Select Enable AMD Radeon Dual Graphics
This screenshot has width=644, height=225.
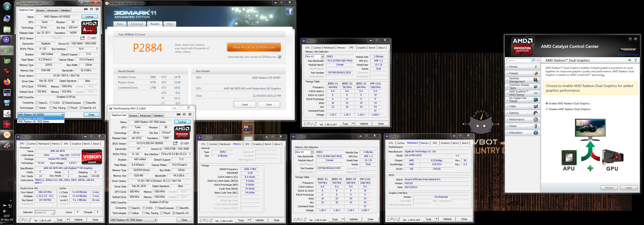547,103
